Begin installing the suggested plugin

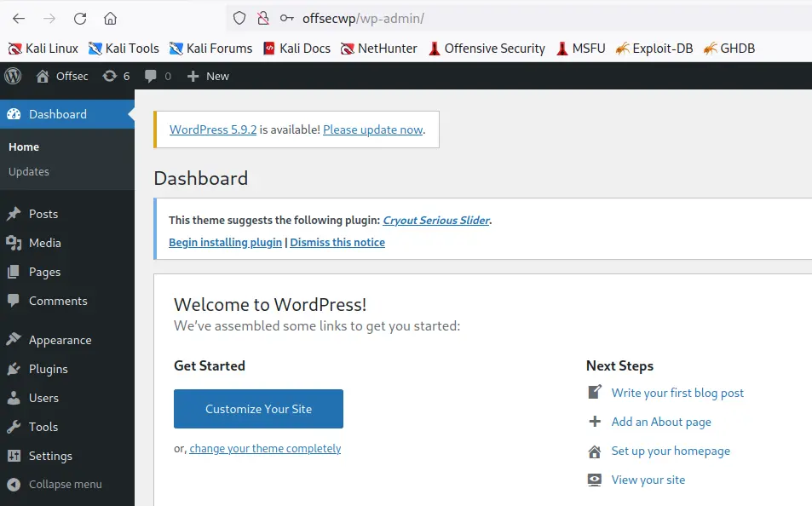pos(225,242)
